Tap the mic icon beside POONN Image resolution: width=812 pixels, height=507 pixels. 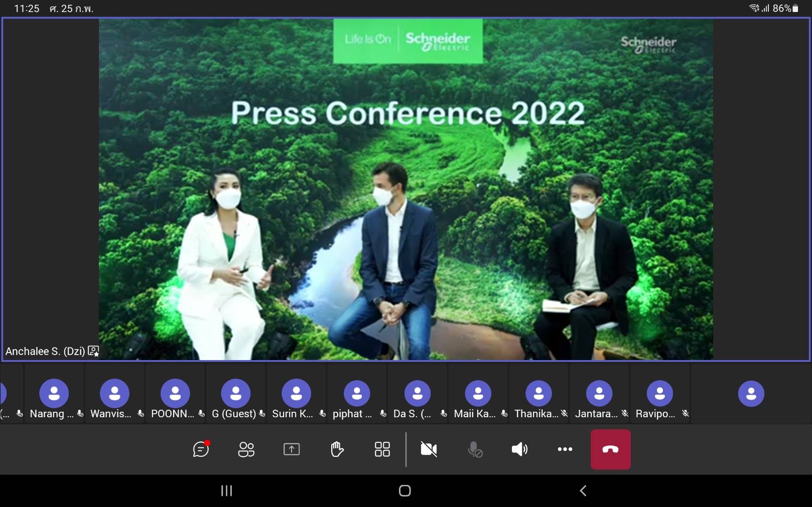pyautogui.click(x=201, y=414)
